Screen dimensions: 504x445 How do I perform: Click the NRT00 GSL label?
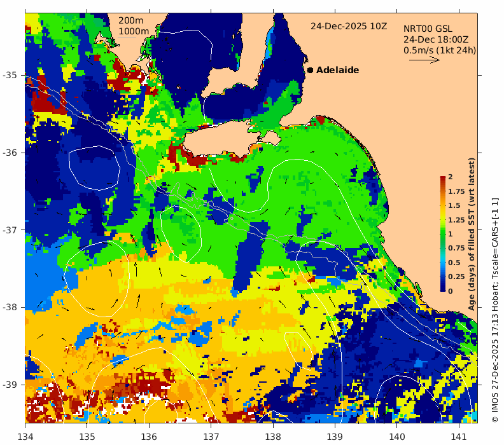click(428, 29)
